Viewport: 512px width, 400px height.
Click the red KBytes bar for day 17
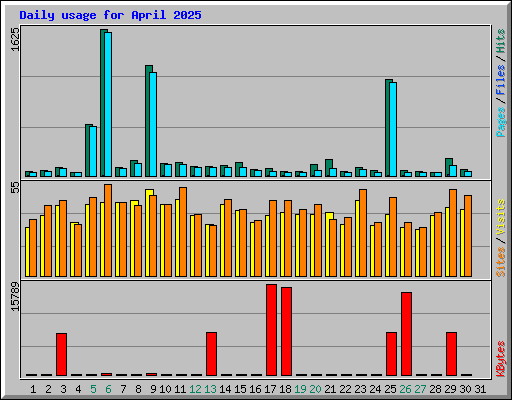[271, 330]
